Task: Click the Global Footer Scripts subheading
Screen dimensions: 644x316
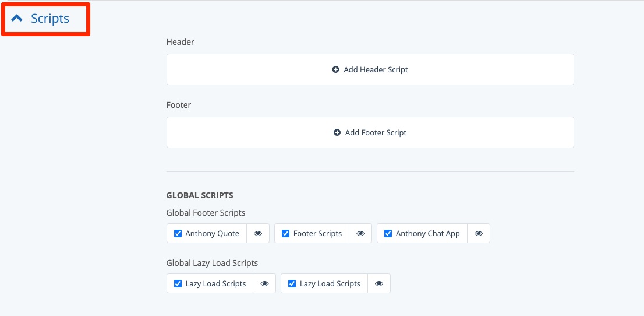Action: point(206,213)
